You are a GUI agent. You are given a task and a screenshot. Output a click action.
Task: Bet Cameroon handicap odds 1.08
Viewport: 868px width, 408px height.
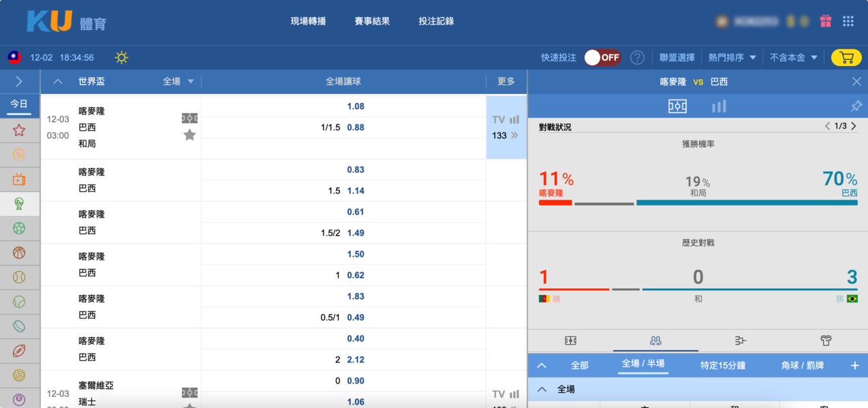(x=356, y=106)
